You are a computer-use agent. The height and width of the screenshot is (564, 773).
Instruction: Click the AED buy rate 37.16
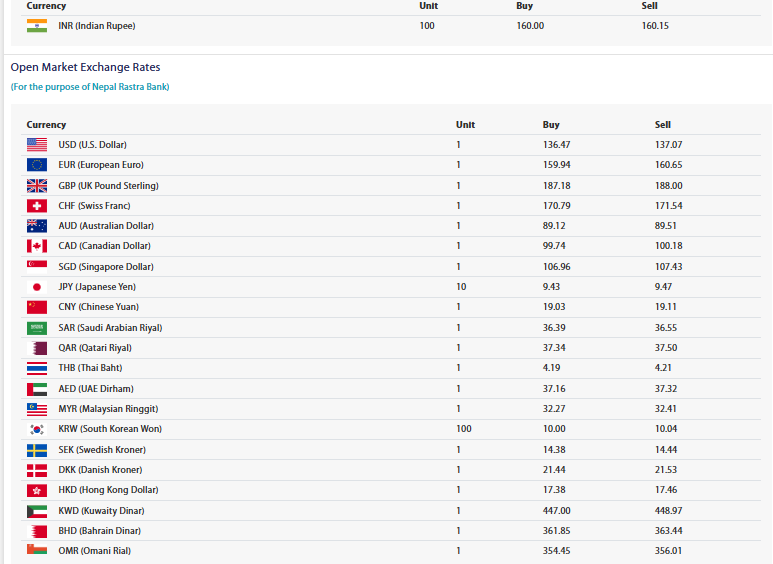(554, 389)
